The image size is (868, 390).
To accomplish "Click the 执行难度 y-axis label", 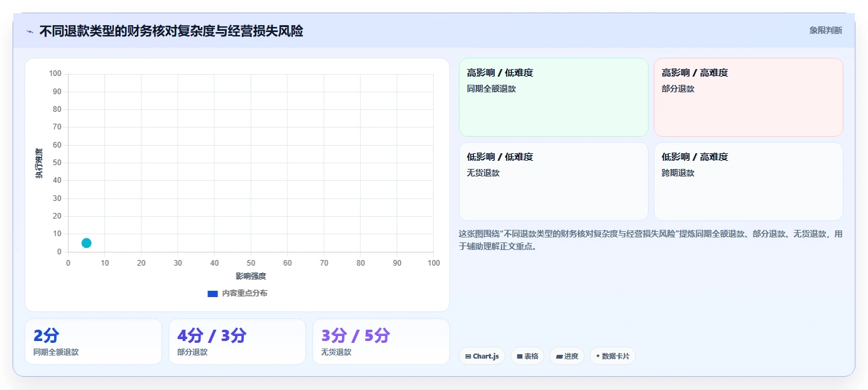I will [x=39, y=163].
